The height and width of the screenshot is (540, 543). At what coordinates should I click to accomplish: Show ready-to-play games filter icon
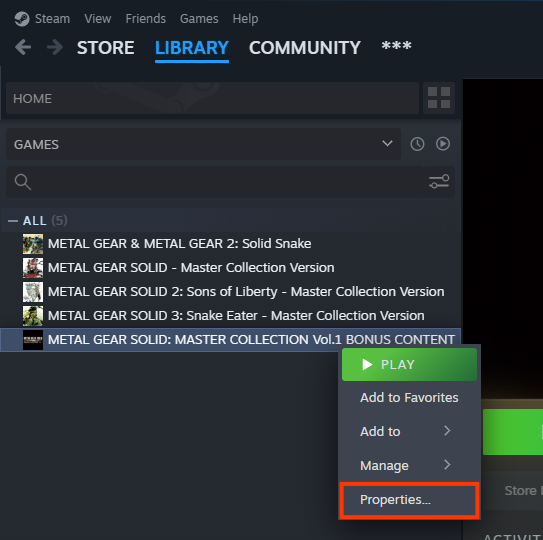443,144
